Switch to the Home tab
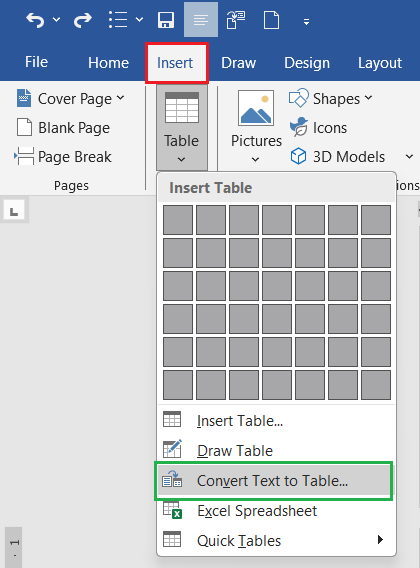The width and height of the screenshot is (420, 568). (108, 63)
